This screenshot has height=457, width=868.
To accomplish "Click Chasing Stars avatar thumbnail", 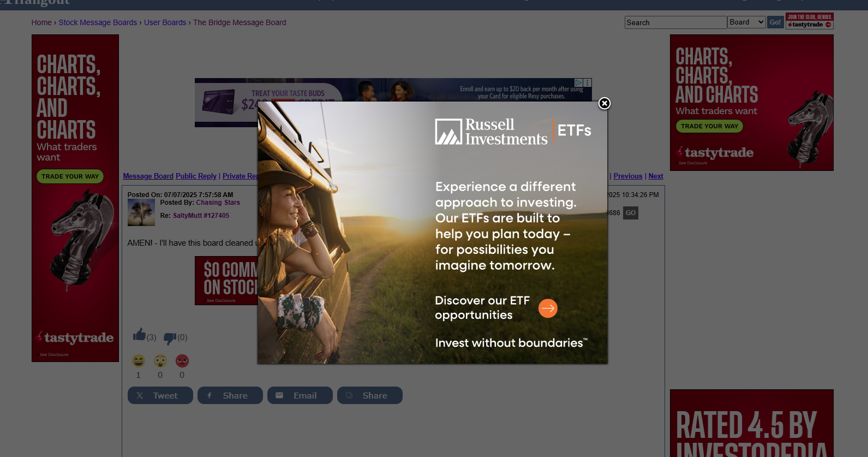I will (x=141, y=212).
